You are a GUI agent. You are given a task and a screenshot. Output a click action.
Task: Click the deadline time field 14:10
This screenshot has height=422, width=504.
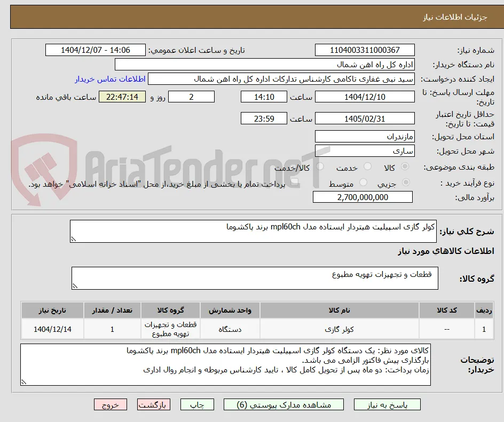click(264, 97)
